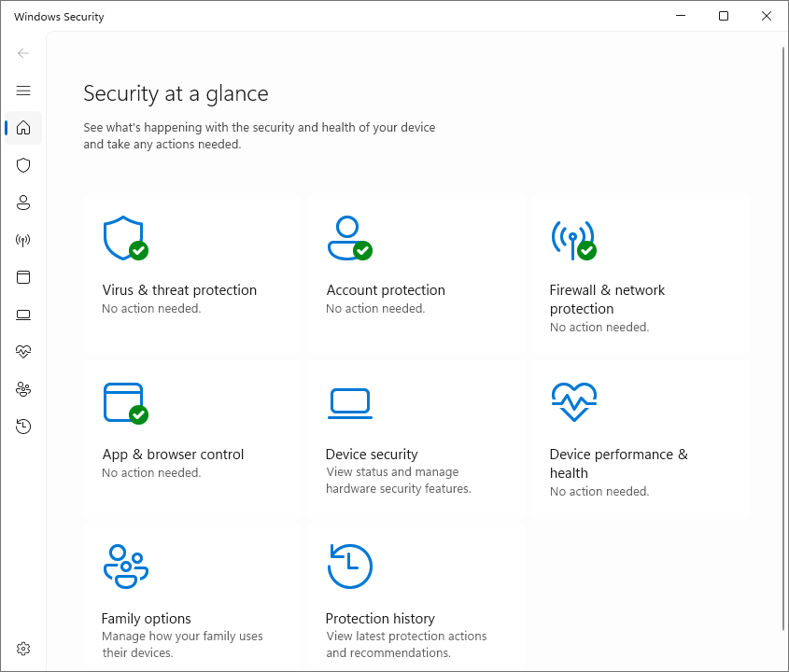Click 'Manage how your family uses their devices.'
Image resolution: width=789 pixels, height=672 pixels.
[x=182, y=644]
